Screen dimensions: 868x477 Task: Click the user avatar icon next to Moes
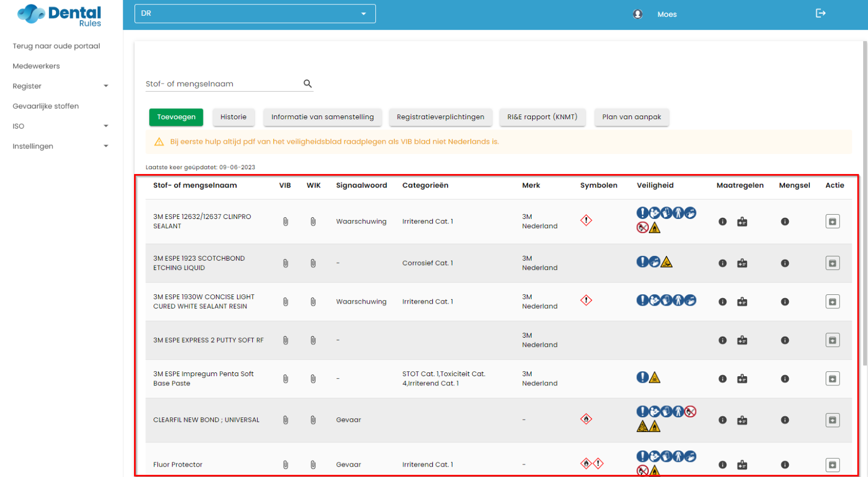[638, 14]
